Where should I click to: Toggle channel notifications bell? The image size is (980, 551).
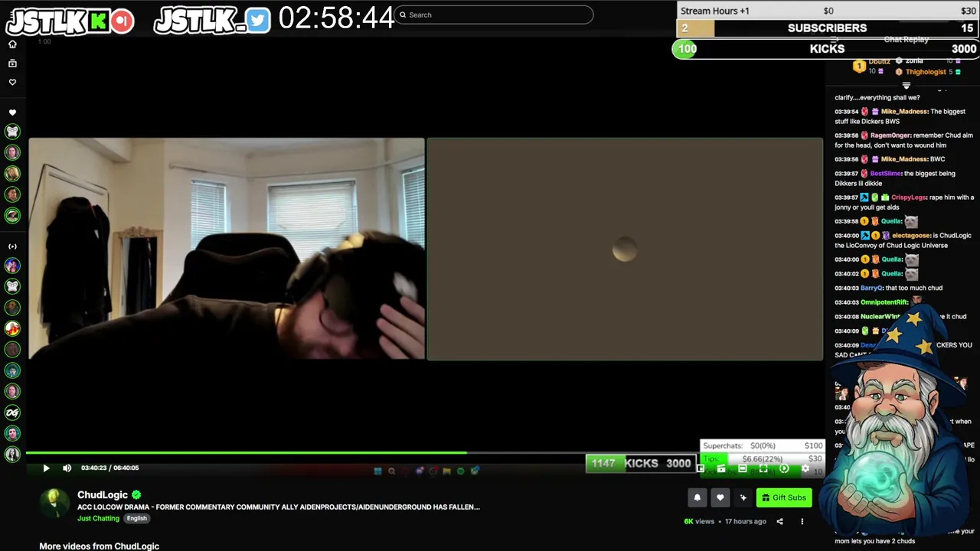click(x=697, y=497)
